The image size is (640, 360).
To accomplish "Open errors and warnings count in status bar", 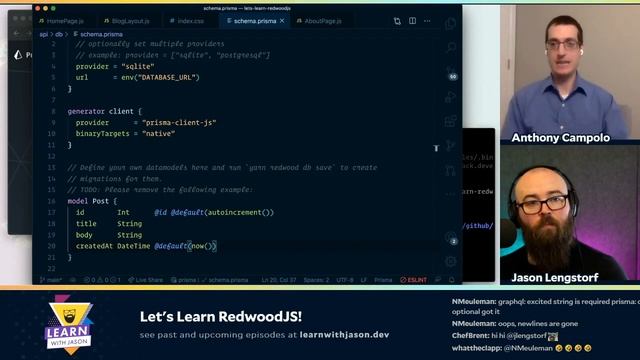I will (x=102, y=280).
